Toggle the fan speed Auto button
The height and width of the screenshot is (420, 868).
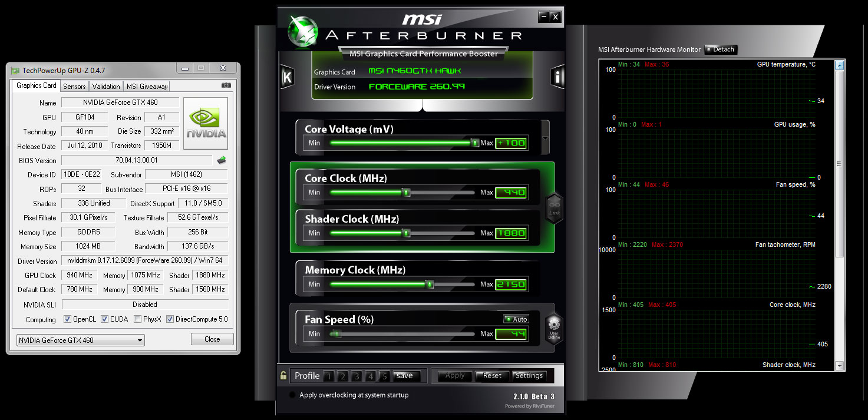[x=516, y=319]
